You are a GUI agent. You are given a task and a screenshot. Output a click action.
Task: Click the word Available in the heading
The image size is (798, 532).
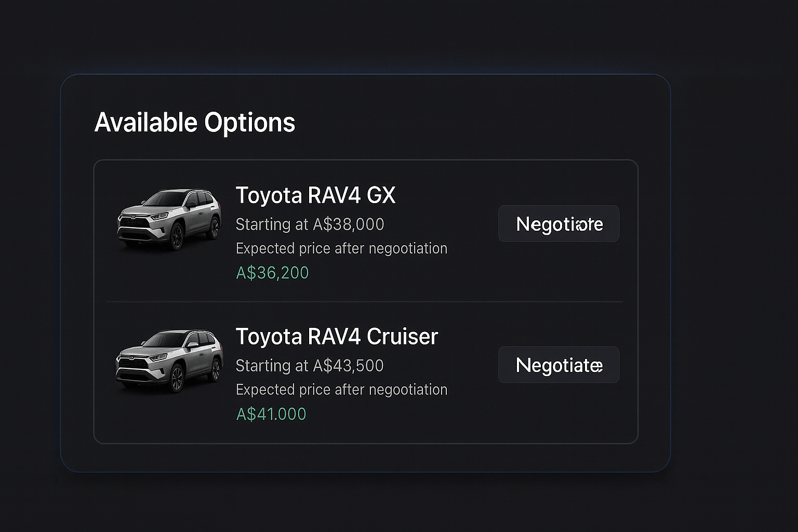point(146,123)
